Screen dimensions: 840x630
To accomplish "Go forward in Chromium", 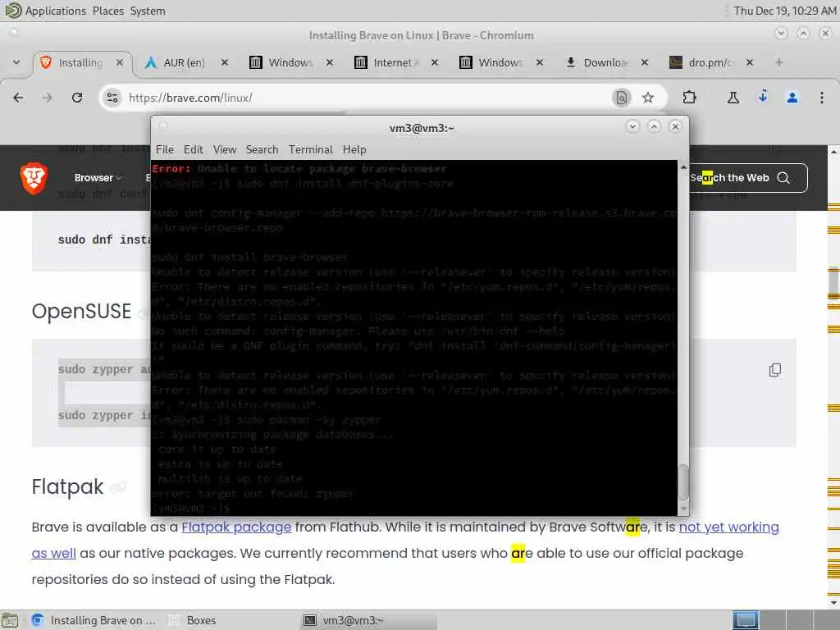I will [47, 98].
